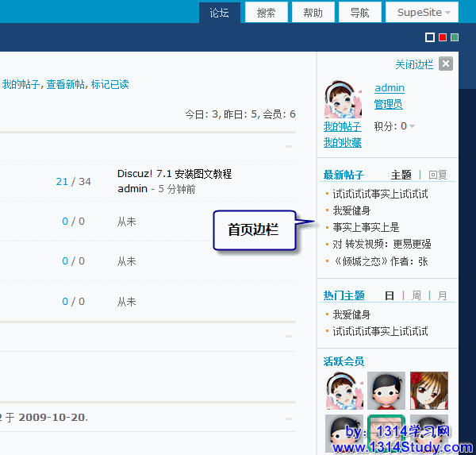Open the 搜索 menu item
Viewport: 476px width, 455px height.
pos(267,13)
